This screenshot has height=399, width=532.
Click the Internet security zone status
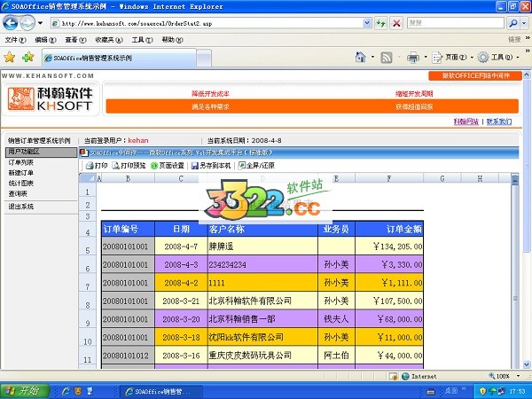[419, 376]
